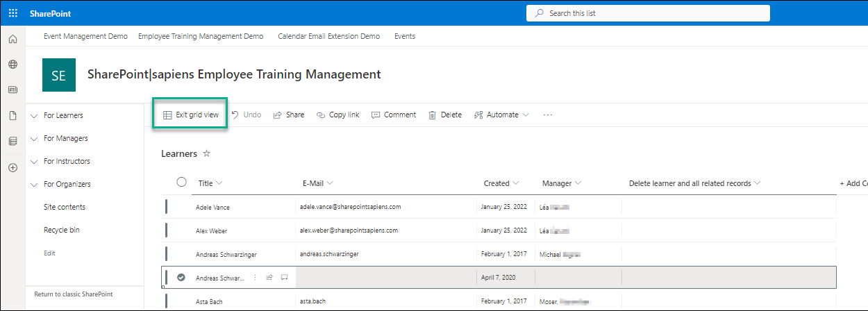Return to classic SharePoint
This screenshot has width=868, height=311.
74,294
